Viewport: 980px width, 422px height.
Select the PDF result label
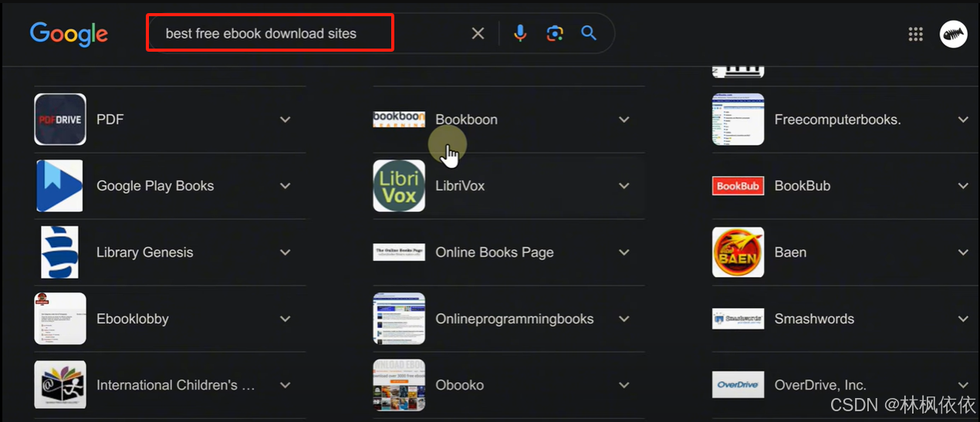click(110, 120)
